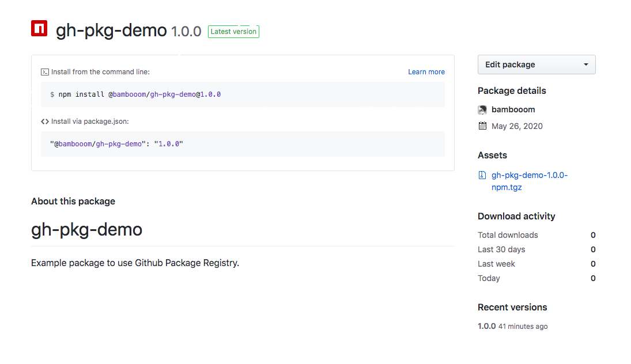Click the May 26, 2020 publish date
This screenshot has height=364, width=631.
click(x=517, y=126)
